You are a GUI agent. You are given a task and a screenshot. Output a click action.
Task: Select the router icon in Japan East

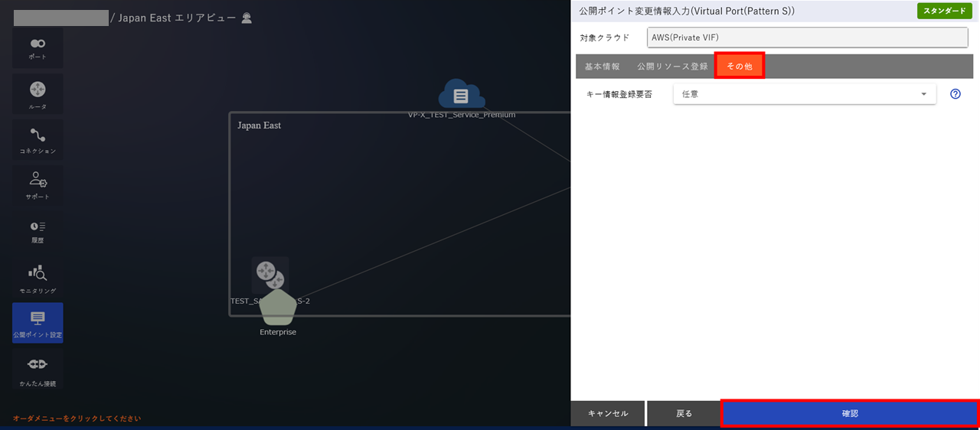[269, 275]
